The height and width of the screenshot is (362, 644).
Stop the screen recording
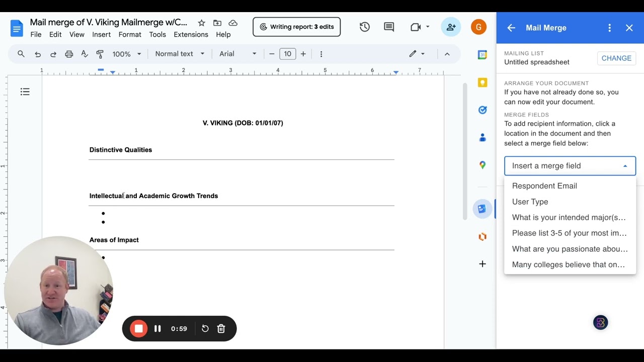click(138, 329)
